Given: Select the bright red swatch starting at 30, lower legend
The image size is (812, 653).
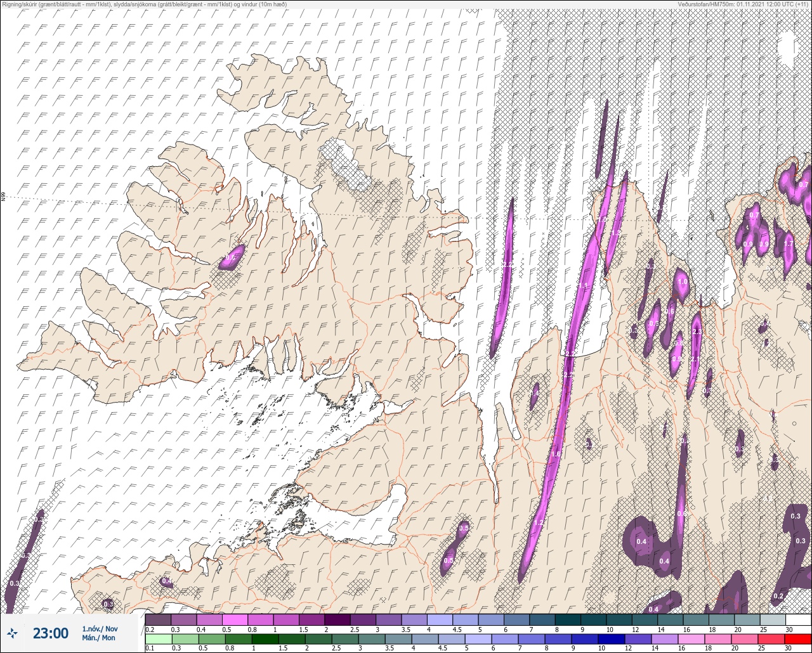Looking at the screenshot, I should 798,639.
